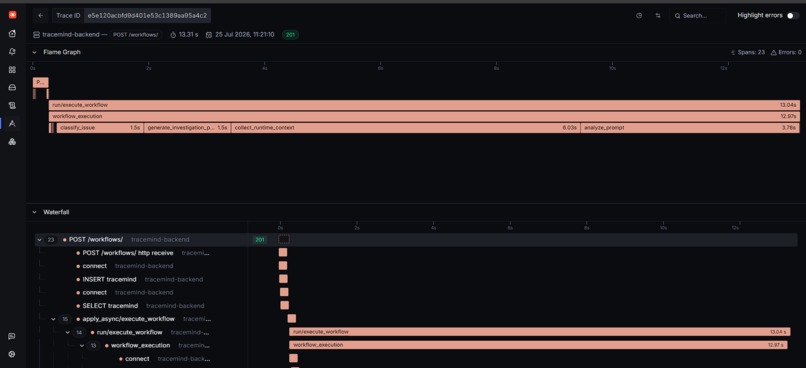The height and width of the screenshot is (368, 806).
Task: Click the 13.31 s duration text
Action: pyautogui.click(x=188, y=34)
